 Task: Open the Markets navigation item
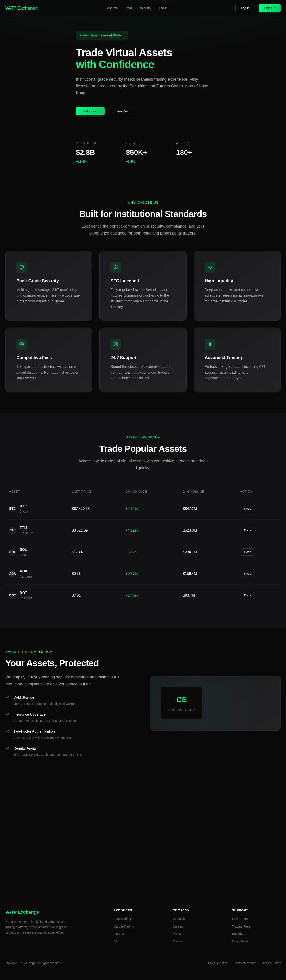(111, 8)
